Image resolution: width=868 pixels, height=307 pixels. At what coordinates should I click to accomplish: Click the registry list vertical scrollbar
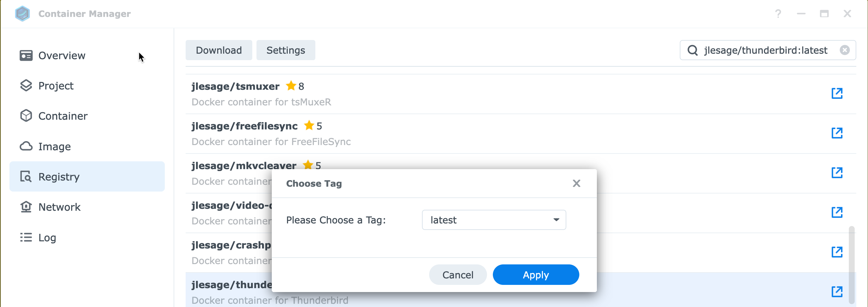(x=851, y=265)
